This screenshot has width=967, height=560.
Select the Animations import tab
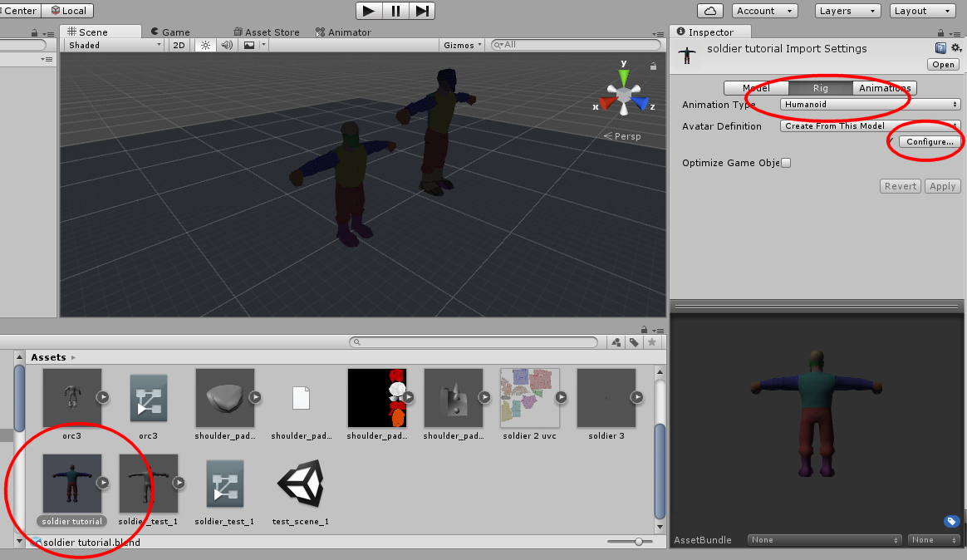[885, 88]
